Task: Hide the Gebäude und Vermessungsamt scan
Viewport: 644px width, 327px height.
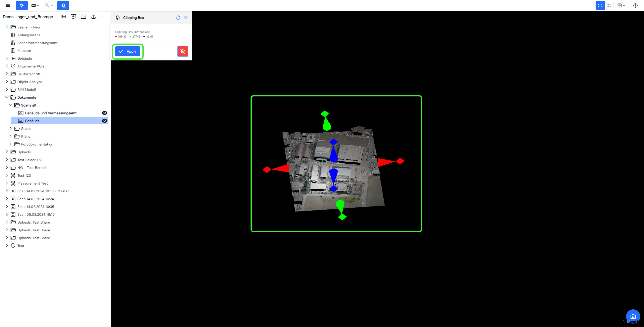Action: click(104, 113)
